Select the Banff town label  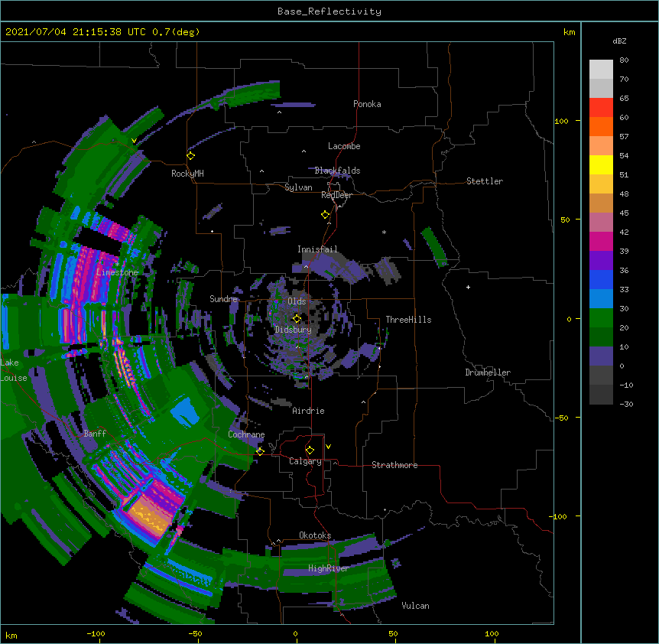pyautogui.click(x=95, y=434)
